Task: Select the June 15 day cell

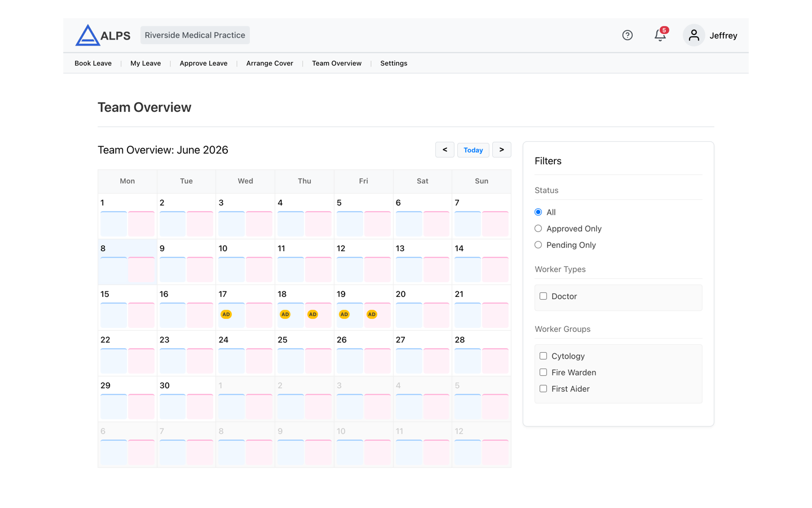Action: pyautogui.click(x=127, y=308)
